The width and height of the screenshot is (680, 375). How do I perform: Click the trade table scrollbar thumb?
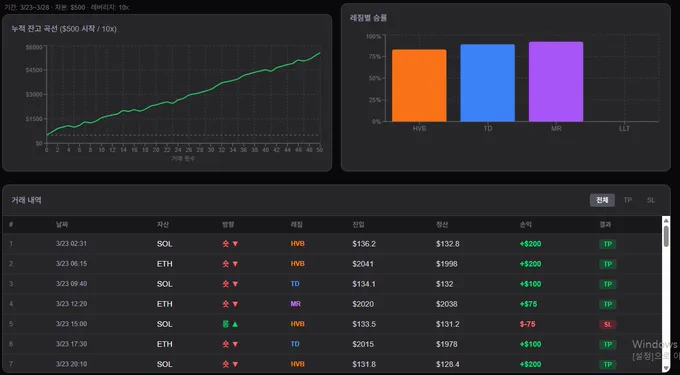666,237
